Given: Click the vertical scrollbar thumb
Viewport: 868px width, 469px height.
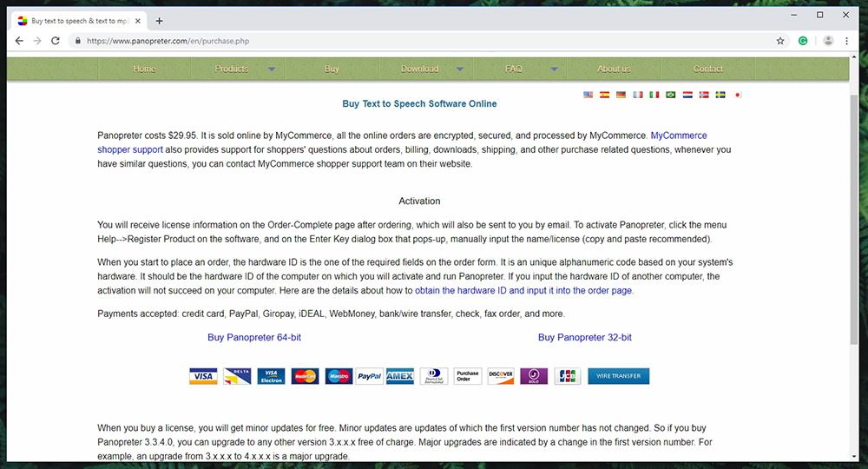Looking at the screenshot, I should 853,220.
